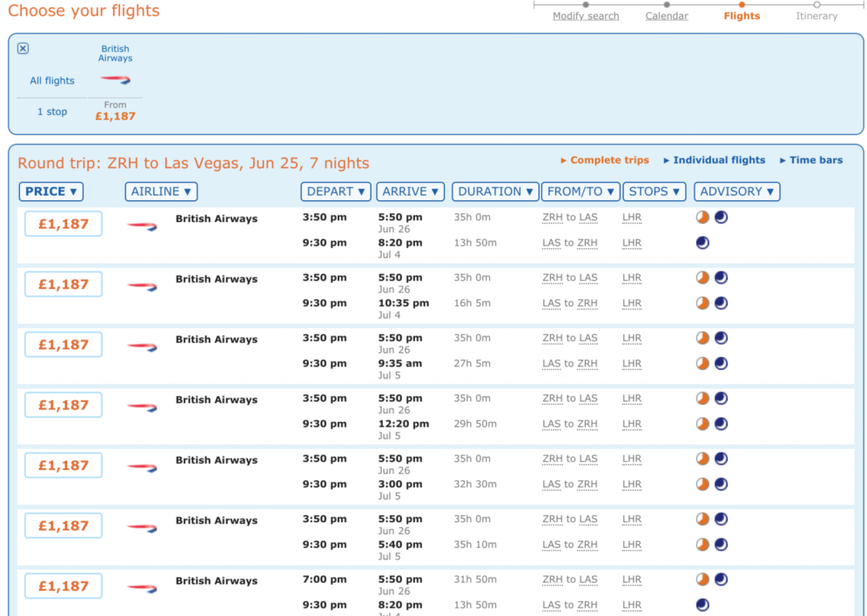The height and width of the screenshot is (616, 867).
Task: Open the DURATION sort dropdown
Action: pos(495,191)
